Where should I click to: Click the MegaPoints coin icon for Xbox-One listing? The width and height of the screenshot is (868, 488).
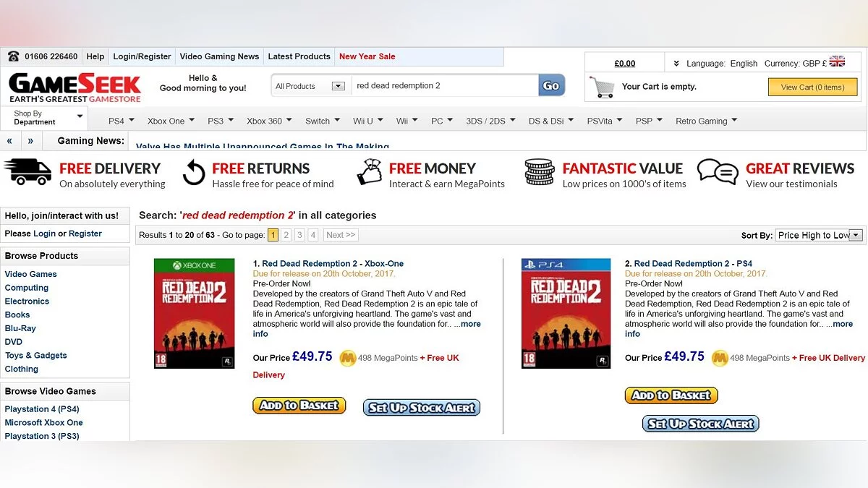(347, 358)
